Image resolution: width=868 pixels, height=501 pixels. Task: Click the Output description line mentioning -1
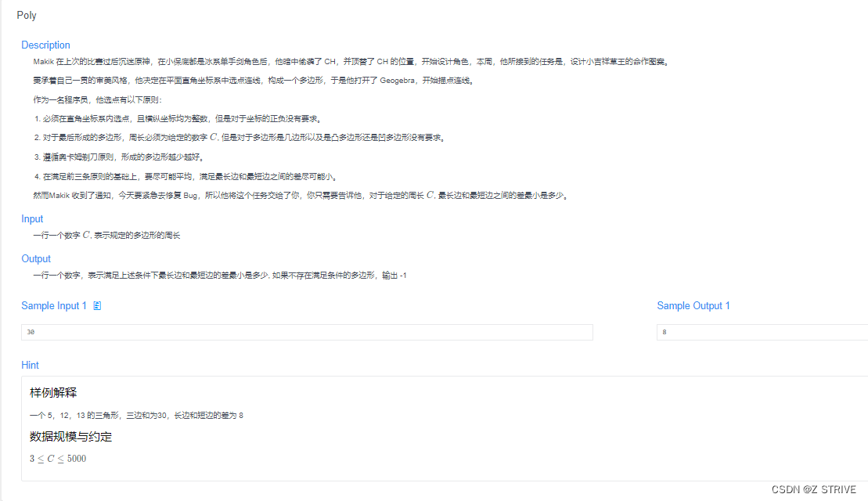pyautogui.click(x=219, y=275)
